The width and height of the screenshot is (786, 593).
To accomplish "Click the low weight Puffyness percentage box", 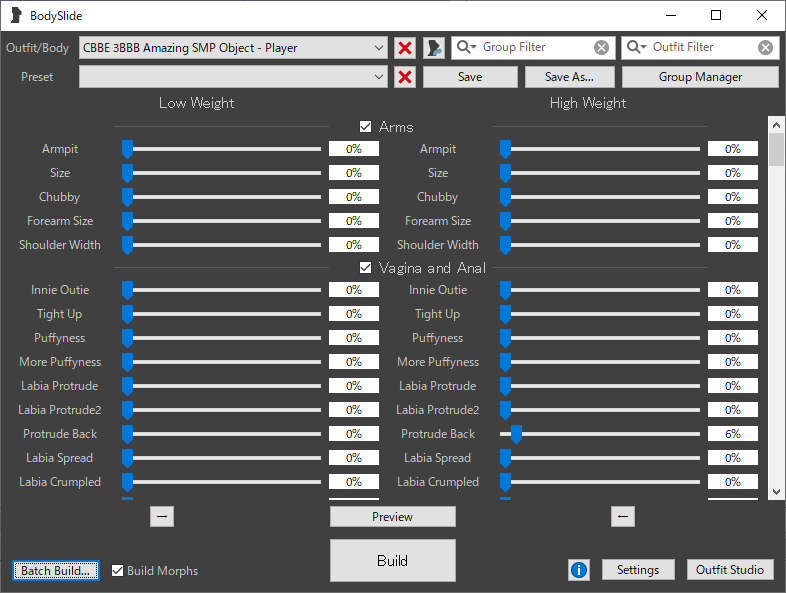I will click(x=354, y=338).
